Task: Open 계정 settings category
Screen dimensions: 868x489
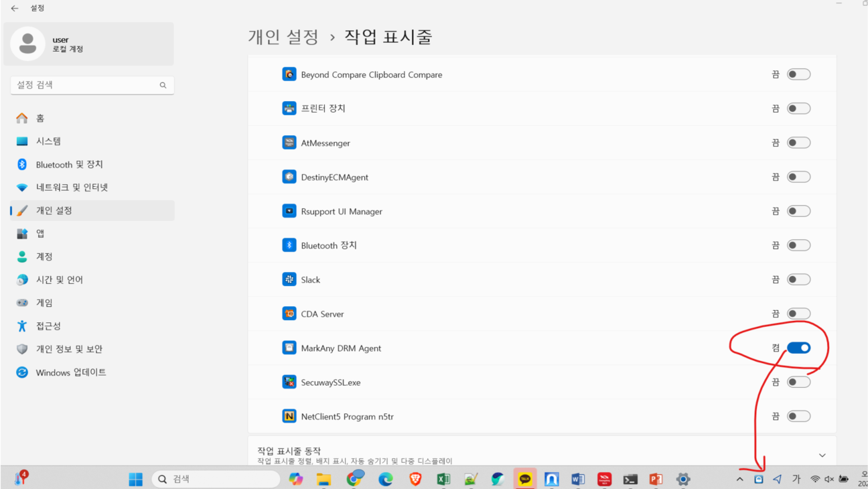Action: click(92, 257)
